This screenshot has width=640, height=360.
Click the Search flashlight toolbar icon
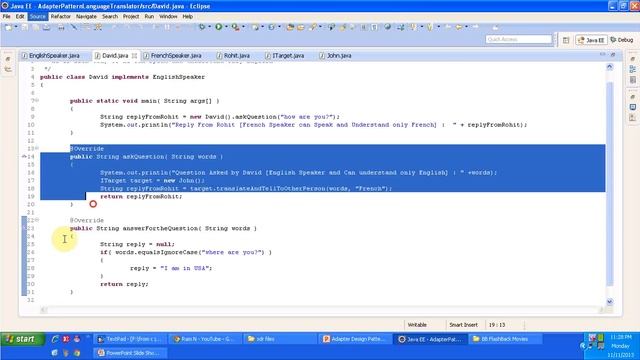click(313, 27)
